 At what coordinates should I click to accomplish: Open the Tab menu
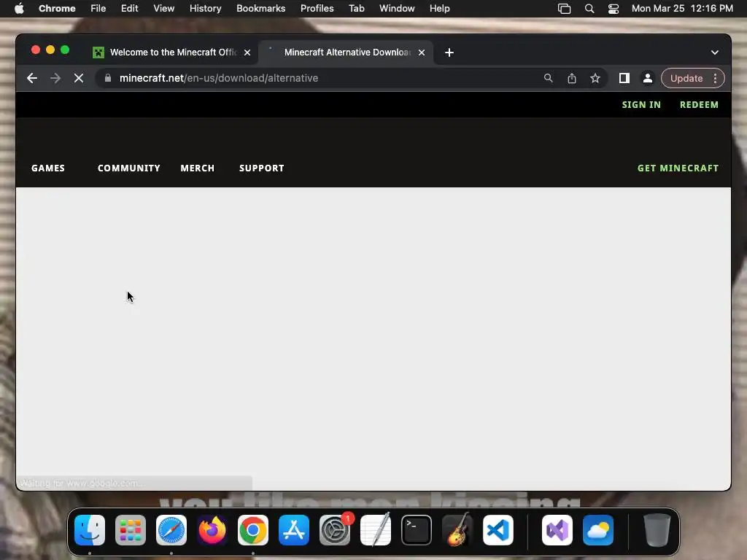[x=356, y=9]
